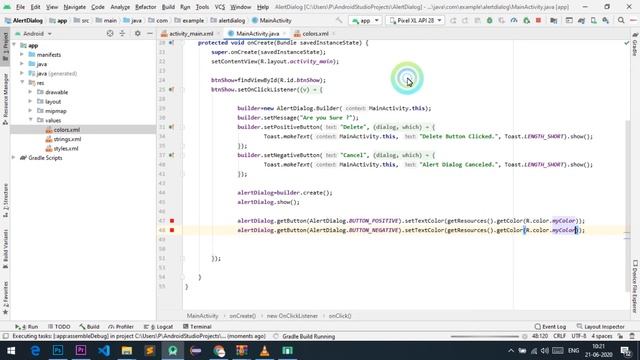
Task: Open the SDK Manager icon
Action: (606, 20)
